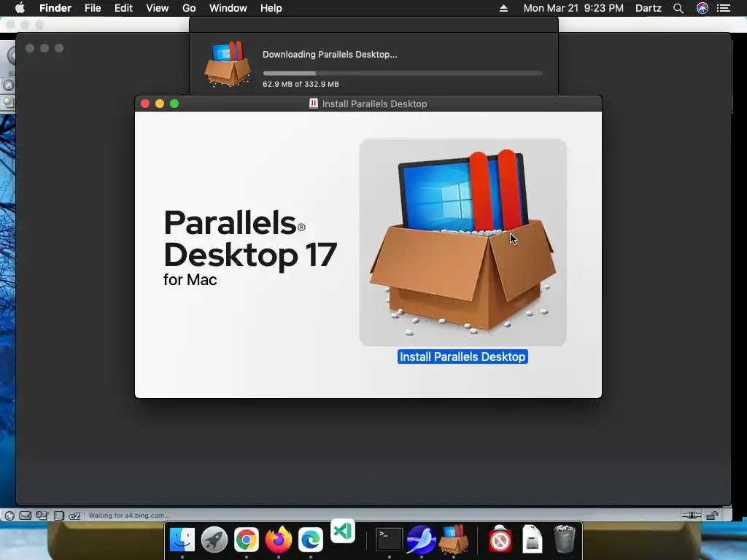Viewport: 747px width, 560px height.
Task: Click the large Parallels box installer image
Action: (x=463, y=242)
